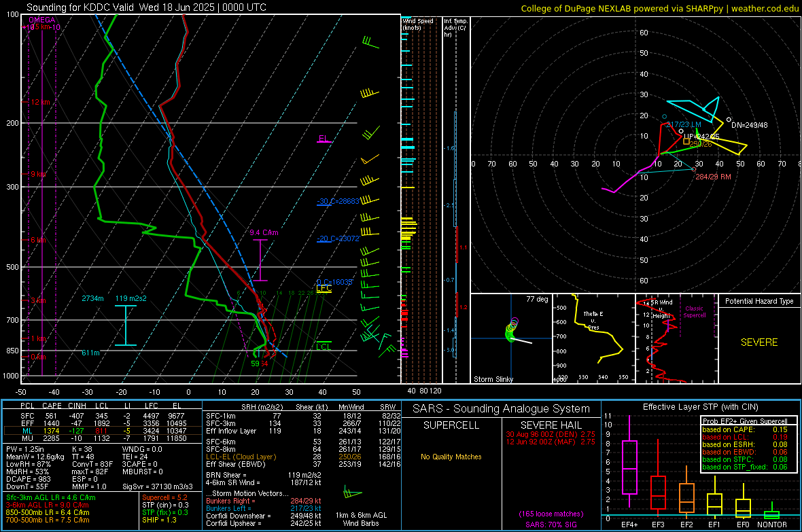Viewport: 802px width, 532px height.
Task: Click the wind barb glyph above 1km & 6km label
Action: tap(352, 493)
